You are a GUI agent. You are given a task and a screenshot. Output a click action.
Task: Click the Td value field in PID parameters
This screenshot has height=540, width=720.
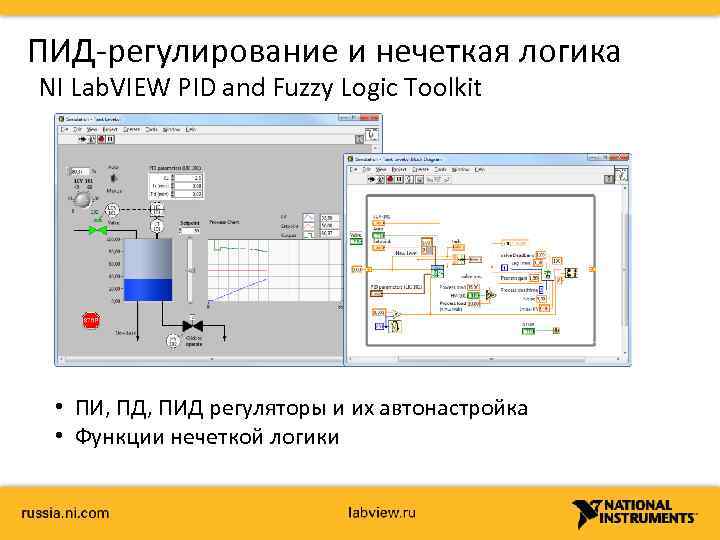click(189, 194)
